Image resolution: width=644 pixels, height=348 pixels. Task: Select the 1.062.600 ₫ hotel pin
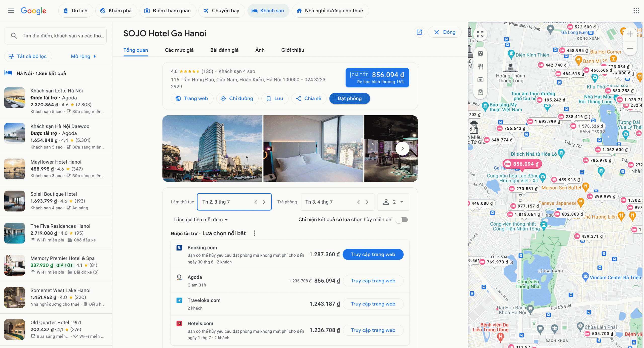(612, 150)
